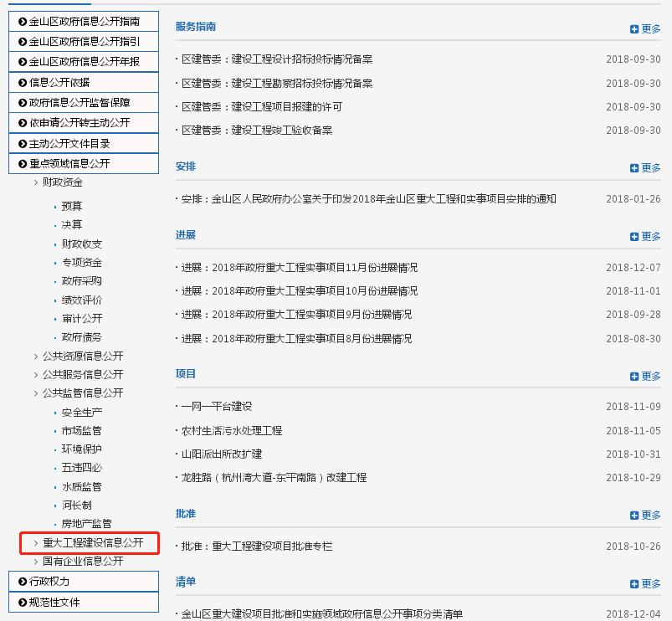Viewport: 672px width, 621px height.
Task: Open 2018年政府重大工程实事项目11月份进展情况 link
Action: click(x=299, y=268)
